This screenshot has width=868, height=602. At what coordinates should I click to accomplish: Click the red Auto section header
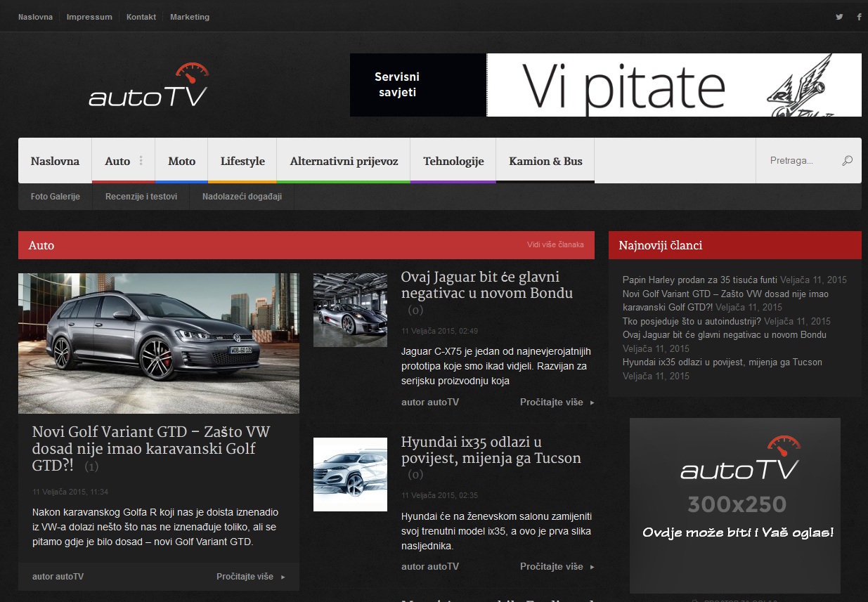click(306, 245)
